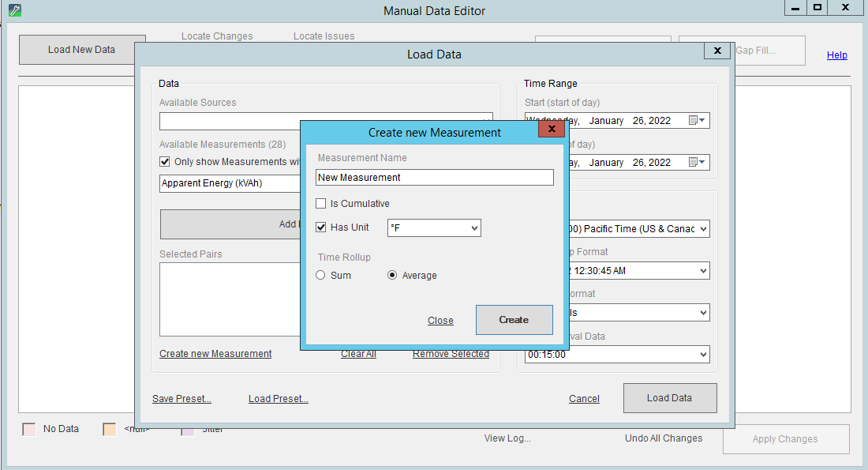The width and height of the screenshot is (868, 470).
Task: Click the null legend orange color swatch
Action: pos(110,430)
